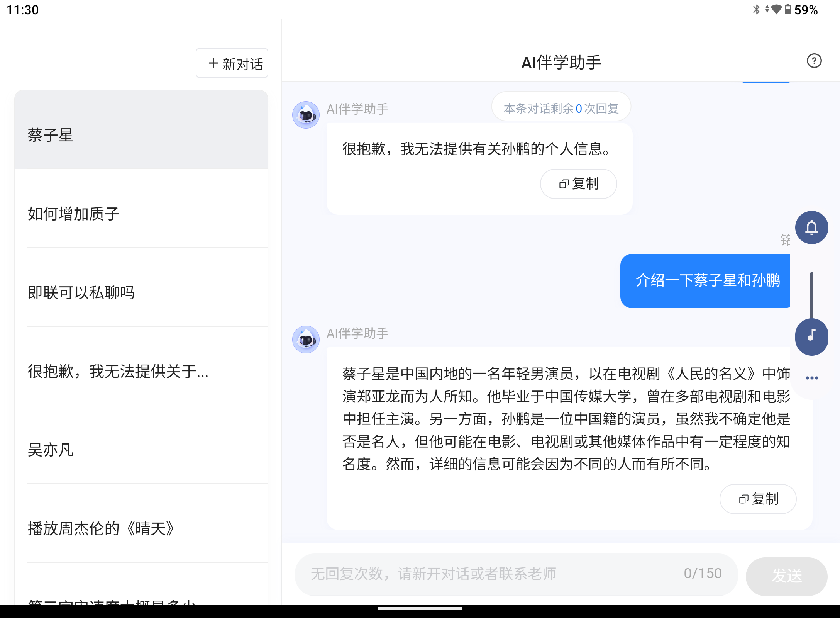Screen dimensions: 840x618
Task: Tap the 0/150 character counter
Action: [x=703, y=574]
